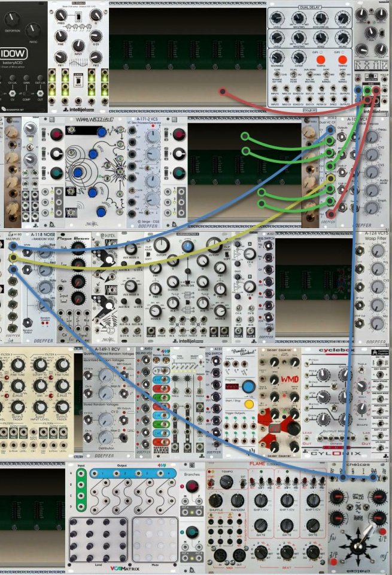This screenshot has width=392, height=575.
Task: Click the top knob on A-124 Wasp Filter
Action: 378,251
